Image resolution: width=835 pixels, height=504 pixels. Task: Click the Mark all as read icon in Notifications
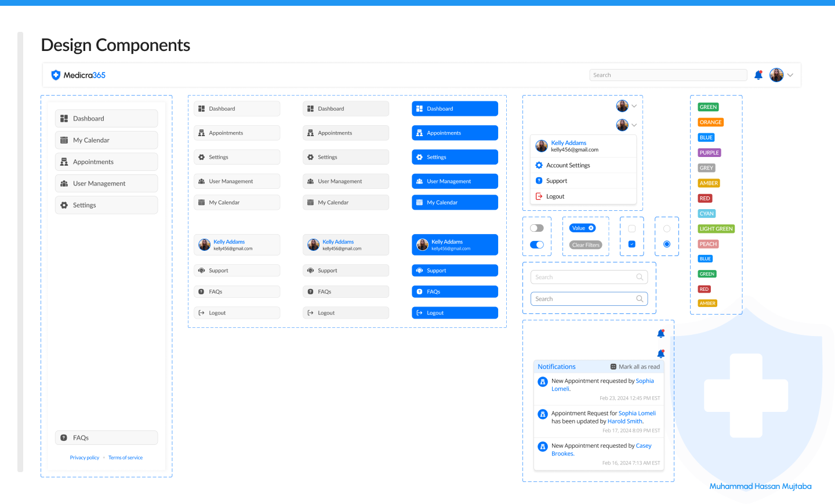(x=613, y=366)
